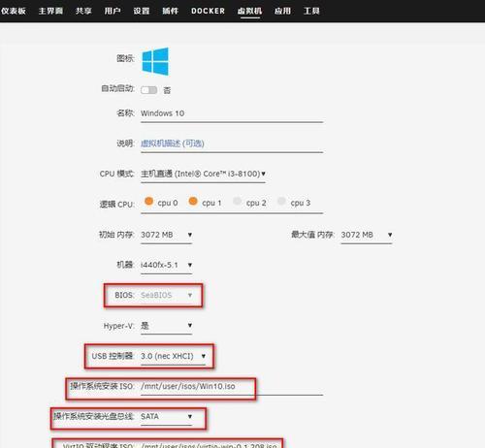This screenshot has height=448, width=485.
Task: Open the 初始内存 3072 MB dropdown
Action: tap(167, 235)
